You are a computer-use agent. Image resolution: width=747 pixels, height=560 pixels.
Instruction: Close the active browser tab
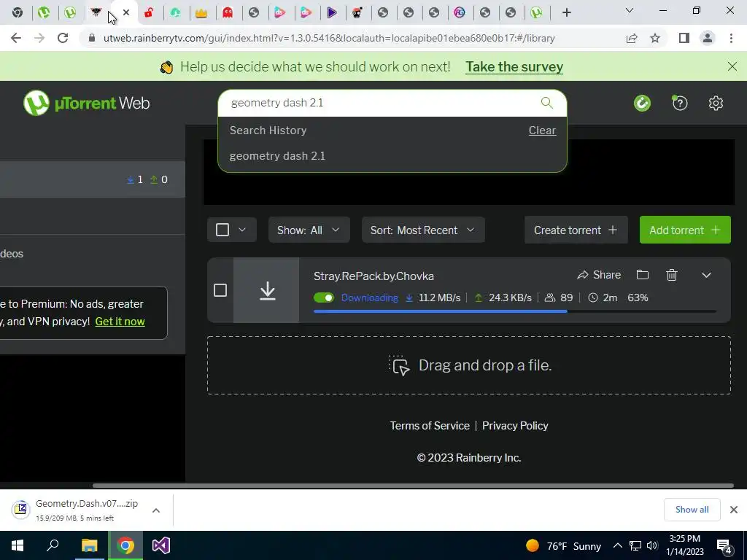coord(126,12)
